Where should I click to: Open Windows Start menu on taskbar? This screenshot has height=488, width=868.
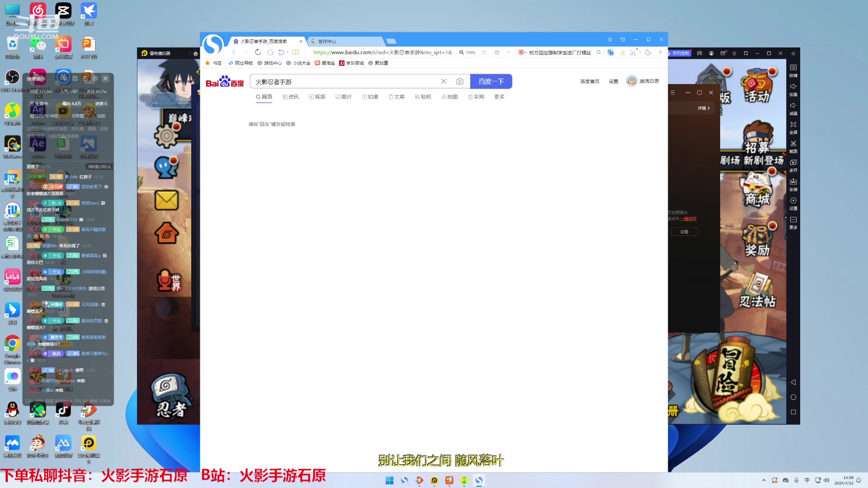pos(389,480)
